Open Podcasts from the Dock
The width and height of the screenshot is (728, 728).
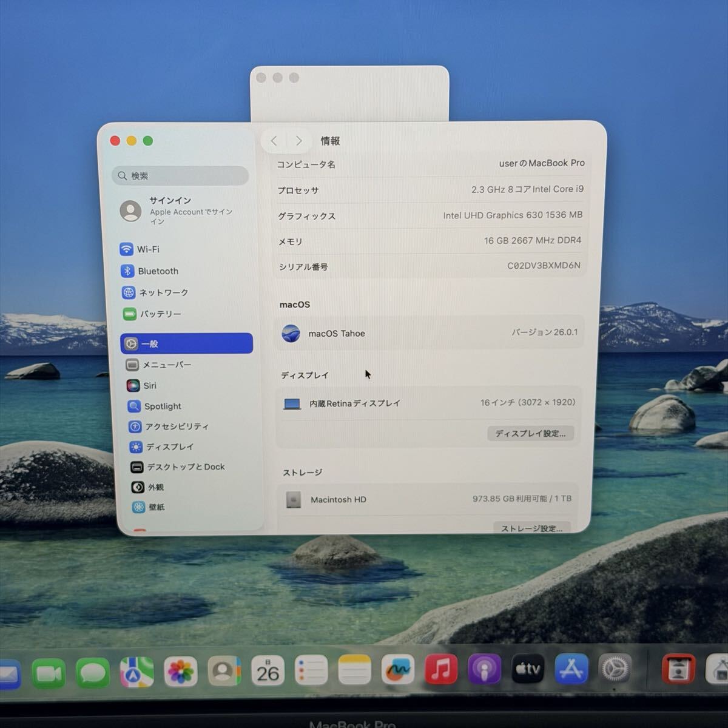point(485,670)
